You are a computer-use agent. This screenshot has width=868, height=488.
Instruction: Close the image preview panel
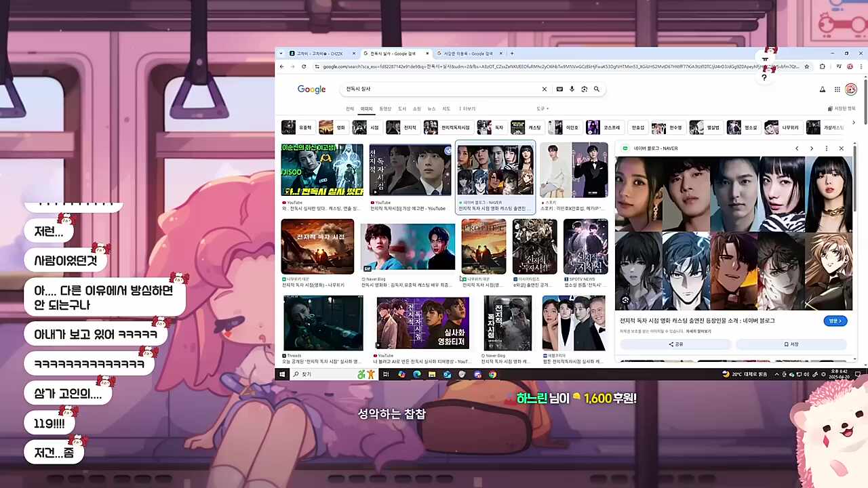842,148
